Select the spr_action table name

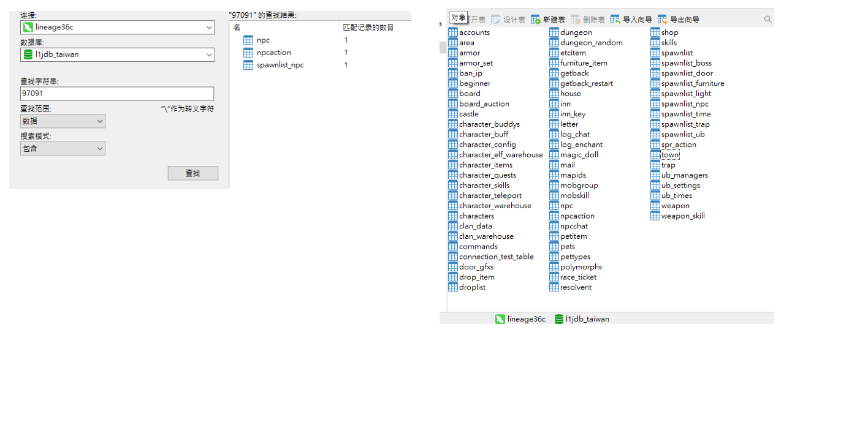coord(679,145)
